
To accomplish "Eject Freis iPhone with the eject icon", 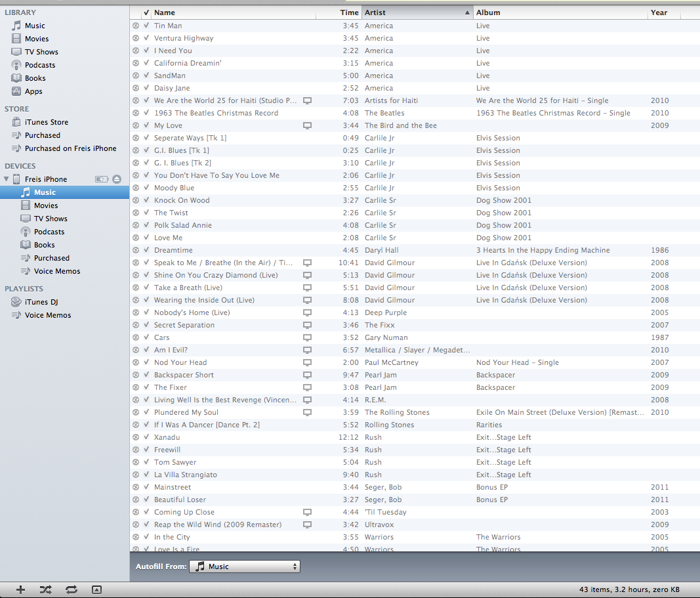I will tap(117, 179).
